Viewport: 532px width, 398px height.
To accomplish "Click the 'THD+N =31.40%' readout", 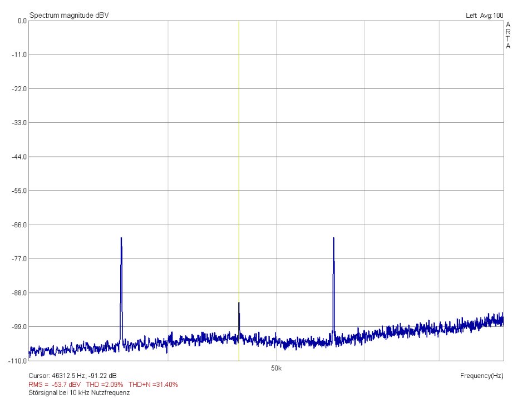I will (x=153, y=384).
